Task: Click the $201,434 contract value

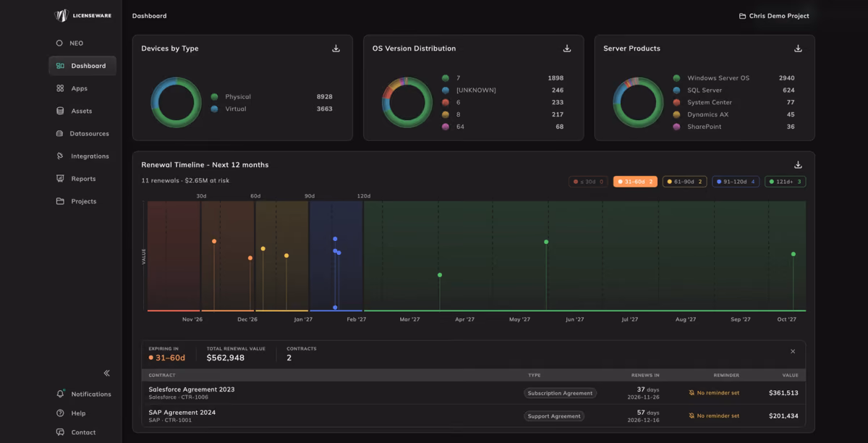Action: coord(783,416)
